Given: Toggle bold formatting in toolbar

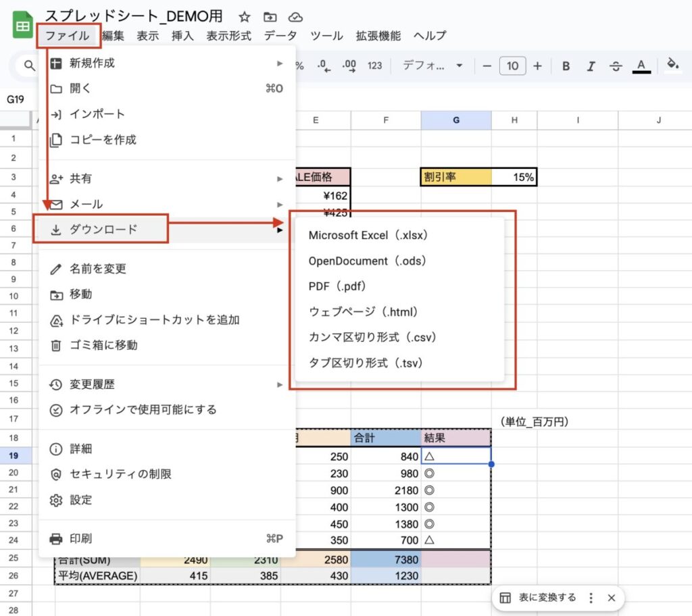Looking at the screenshot, I should (x=566, y=66).
